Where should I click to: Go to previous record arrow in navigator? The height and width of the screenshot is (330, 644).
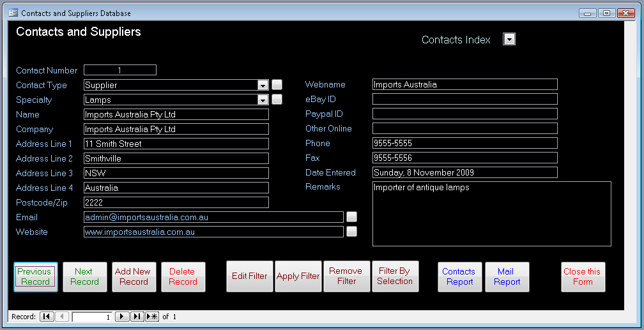(62, 317)
